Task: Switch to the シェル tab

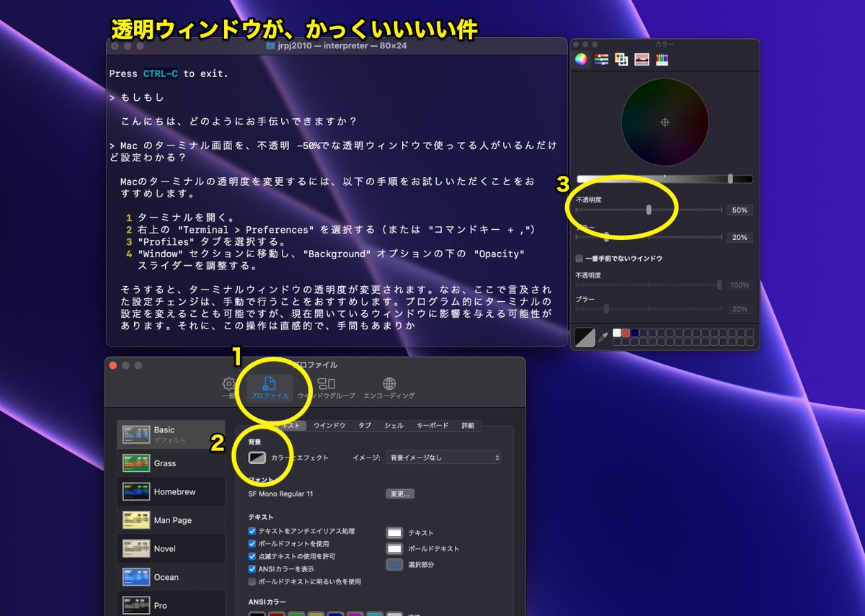Action: 394,425
